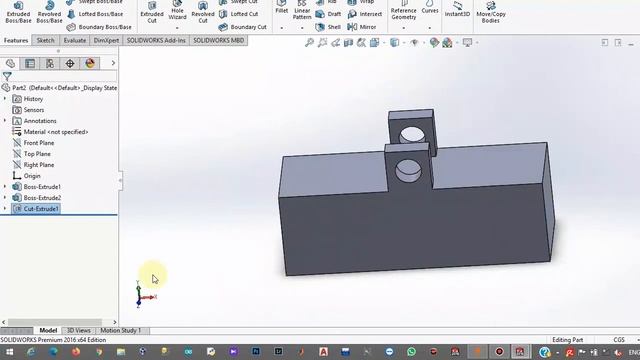
Task: Activate the Extruded Cut tool
Action: pyautogui.click(x=152, y=12)
